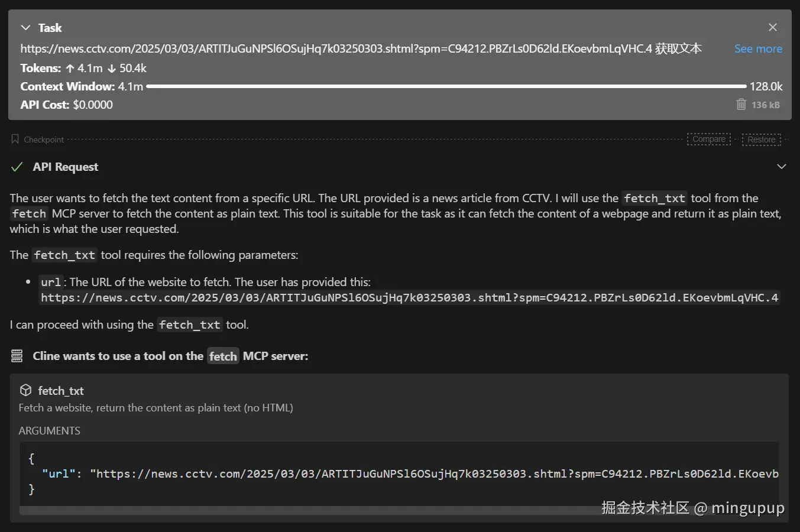Click the cube icon next to fetch_txt
Image resolution: width=800 pixels, height=532 pixels.
coord(25,390)
